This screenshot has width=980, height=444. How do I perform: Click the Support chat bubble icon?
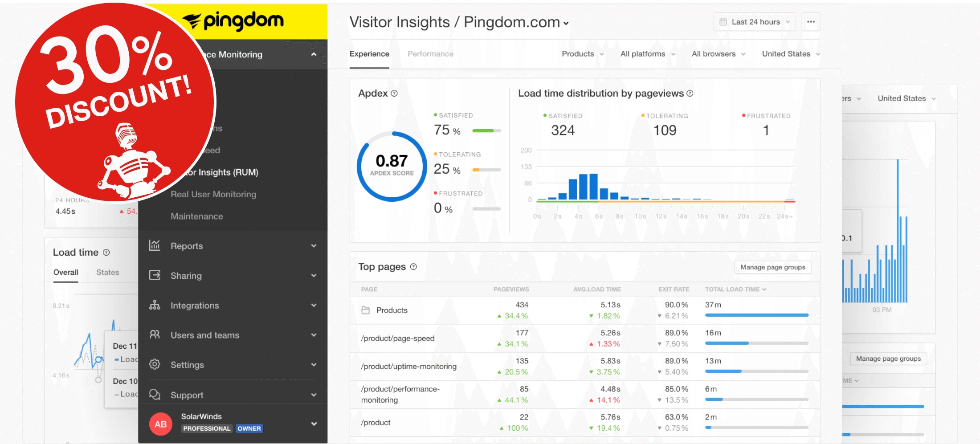point(155,395)
